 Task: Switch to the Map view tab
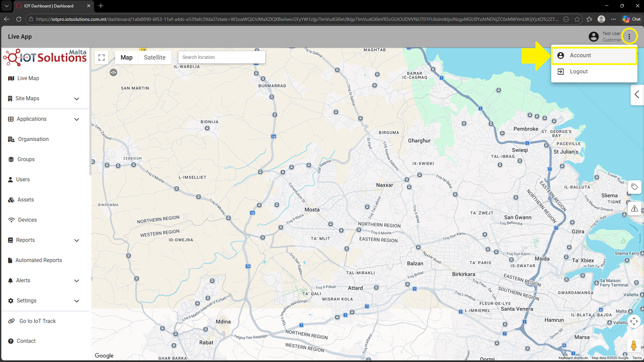(126, 58)
